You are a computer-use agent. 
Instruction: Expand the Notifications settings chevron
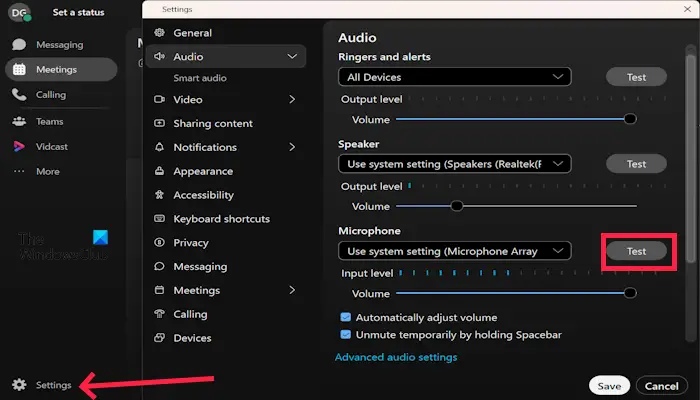pyautogui.click(x=292, y=147)
